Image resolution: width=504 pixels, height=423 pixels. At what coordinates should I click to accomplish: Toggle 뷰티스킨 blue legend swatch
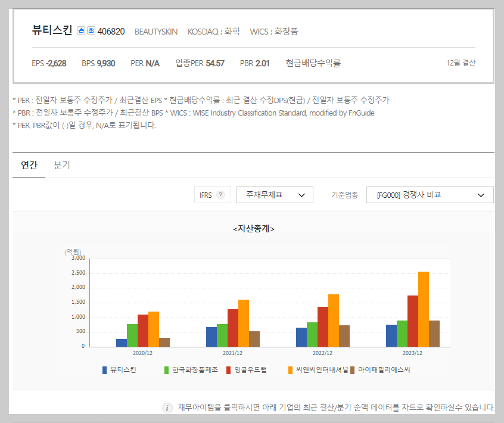tap(104, 370)
